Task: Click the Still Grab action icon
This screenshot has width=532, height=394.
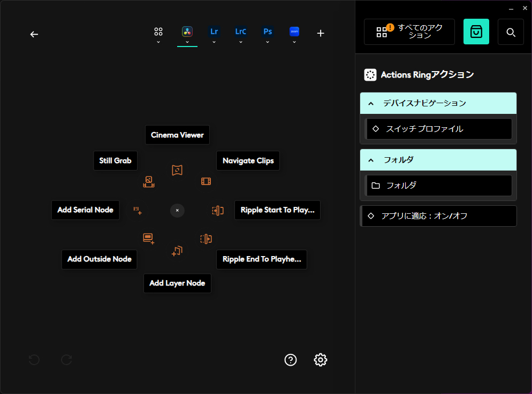Action: click(x=149, y=182)
